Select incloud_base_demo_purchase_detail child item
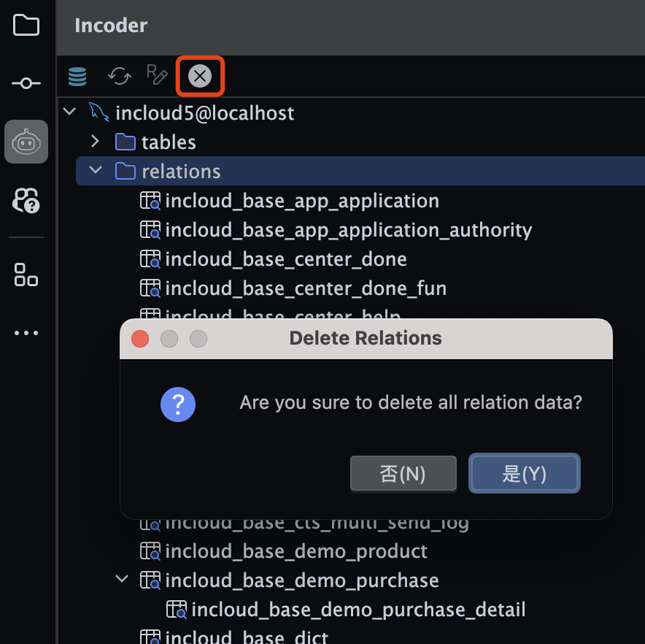The width and height of the screenshot is (645, 644). click(358, 610)
